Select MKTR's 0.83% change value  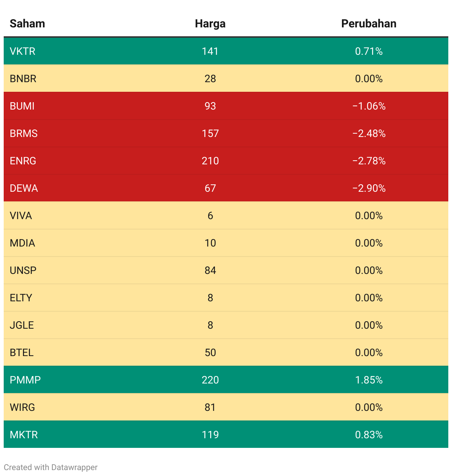(369, 435)
